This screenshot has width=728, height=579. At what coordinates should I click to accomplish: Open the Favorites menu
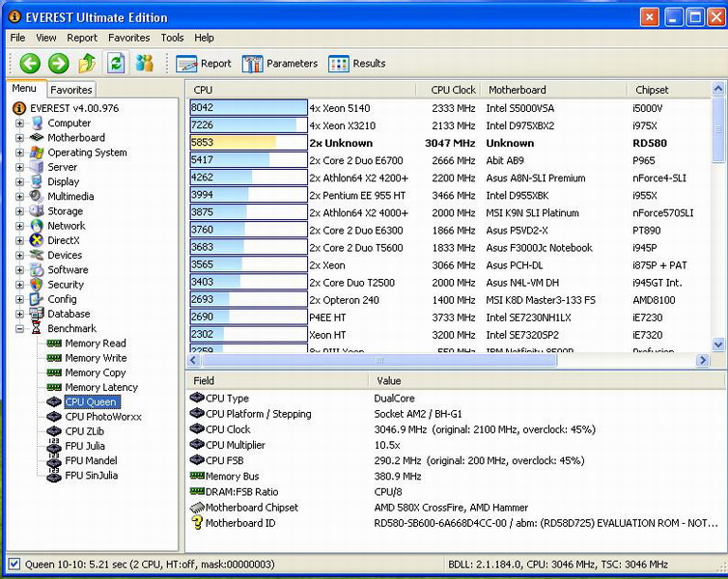pos(129,38)
